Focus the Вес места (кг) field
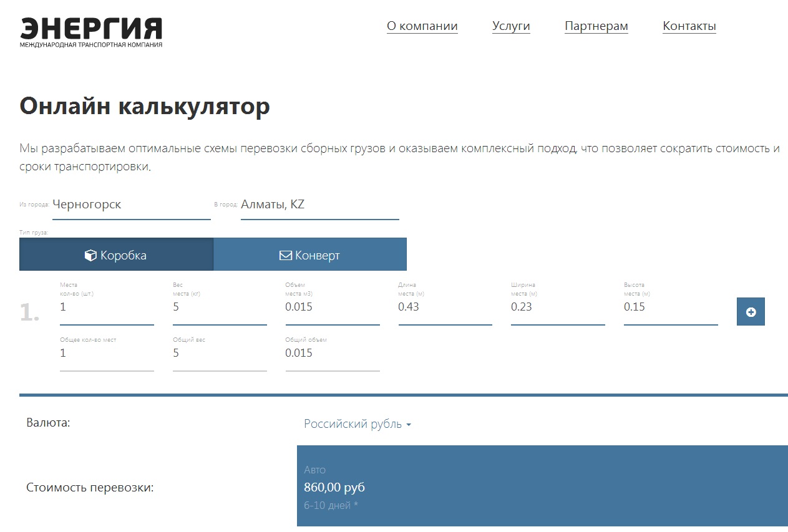The image size is (788, 532). 220,307
